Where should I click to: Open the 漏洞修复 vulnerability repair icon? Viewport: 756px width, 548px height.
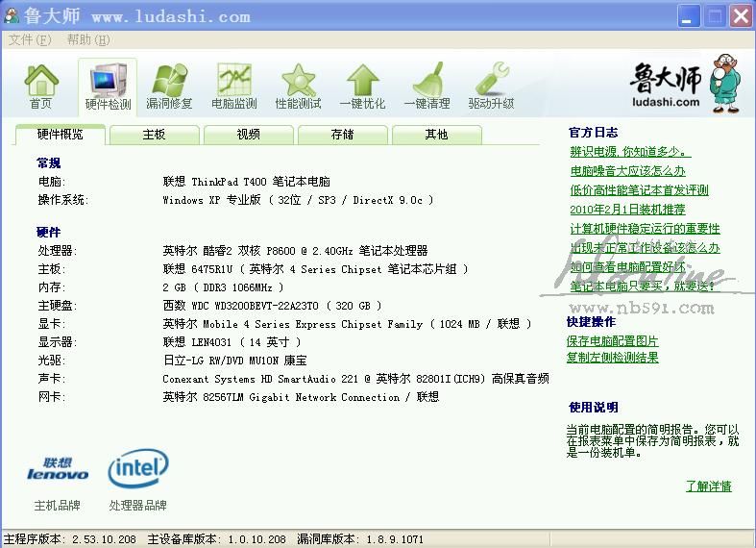click(x=169, y=87)
